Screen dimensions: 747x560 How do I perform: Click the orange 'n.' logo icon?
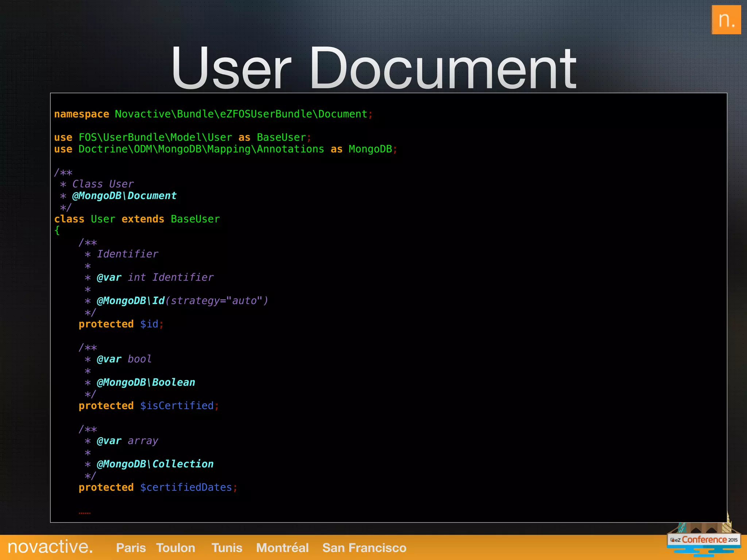(726, 20)
